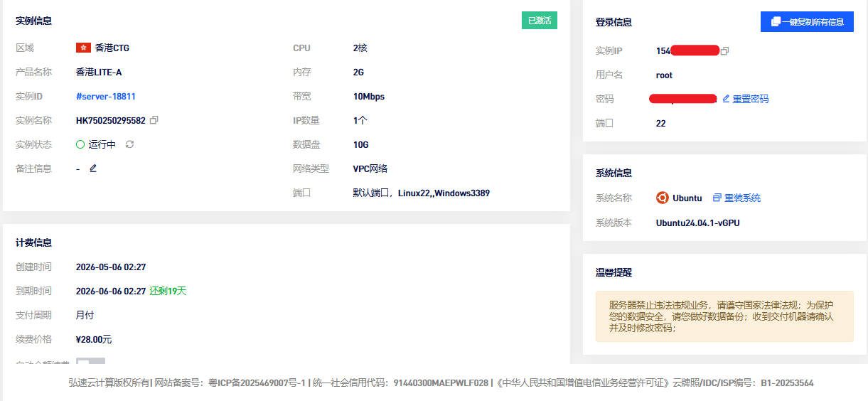Copy instance name HK750250295582
Viewport: 868px width, 401px height.
pos(154,120)
